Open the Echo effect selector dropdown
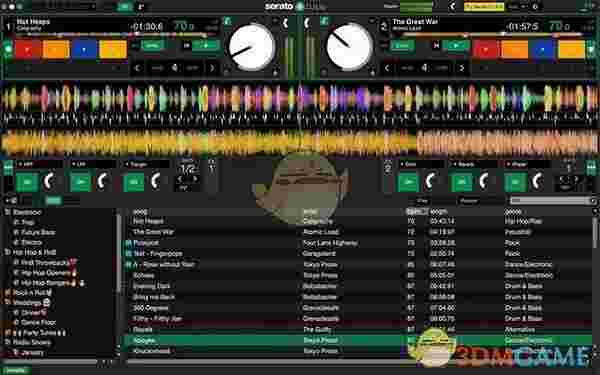Image resolution: width=600 pixels, height=375 pixels. (x=421, y=164)
